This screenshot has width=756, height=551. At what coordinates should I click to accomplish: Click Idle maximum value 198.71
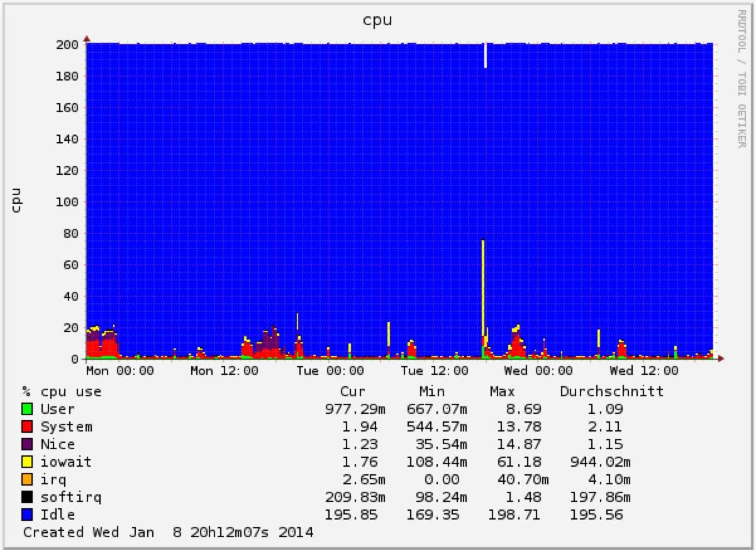tap(514, 515)
